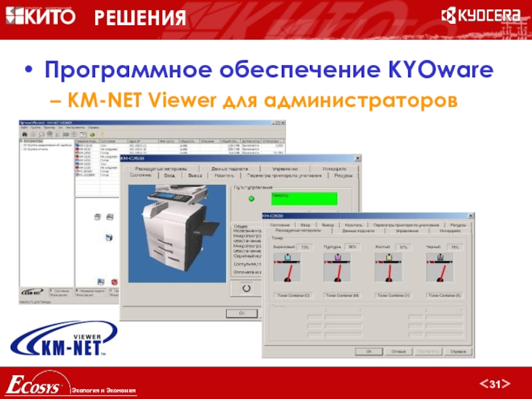The height and width of the screenshot is (399, 532).
Task: Select the Ввод tab in the middle dialog
Action: pos(170,176)
